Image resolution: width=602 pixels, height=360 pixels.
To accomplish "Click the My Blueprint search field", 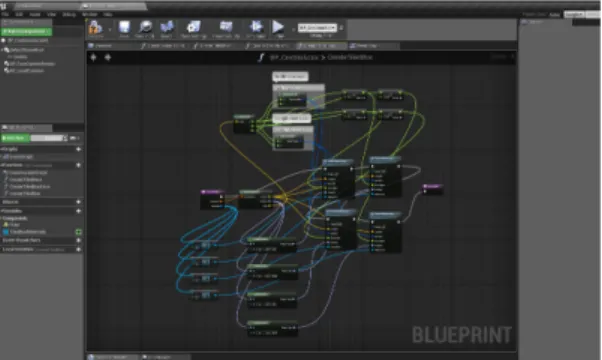I will point(49,138).
